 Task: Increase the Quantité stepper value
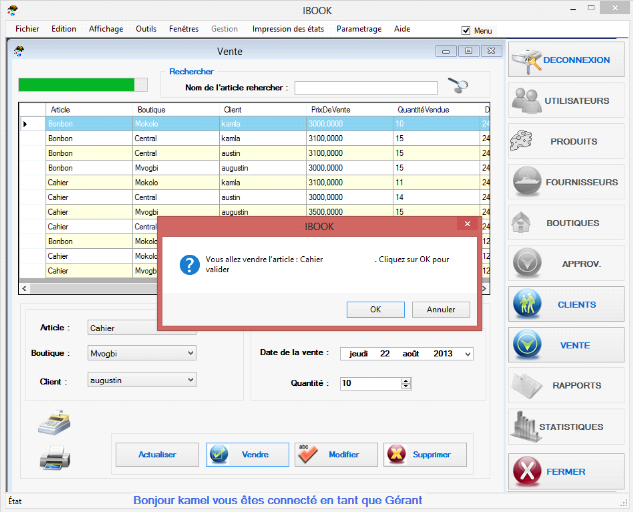tap(406, 380)
